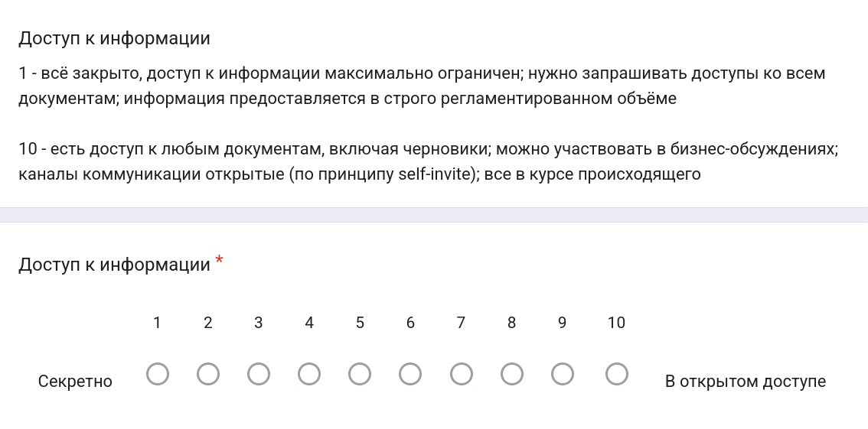The width and height of the screenshot is (868, 429).
Task: Choose rating 3 on the scale
Action: (x=259, y=374)
